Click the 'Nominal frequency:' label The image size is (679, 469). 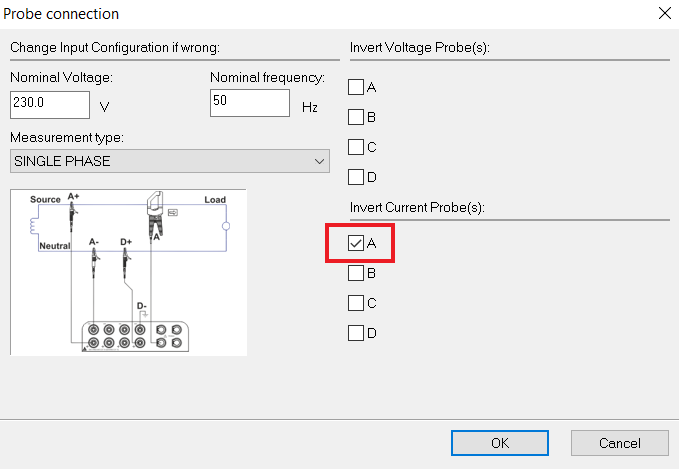tap(267, 78)
